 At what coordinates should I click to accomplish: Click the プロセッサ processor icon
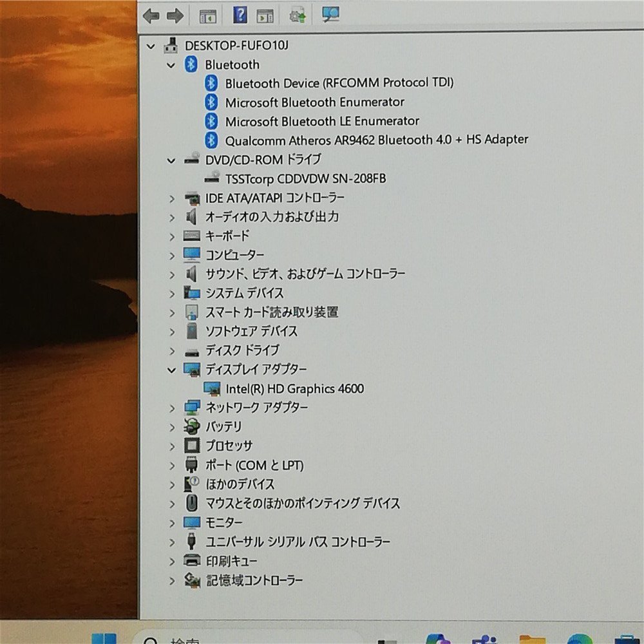click(192, 446)
